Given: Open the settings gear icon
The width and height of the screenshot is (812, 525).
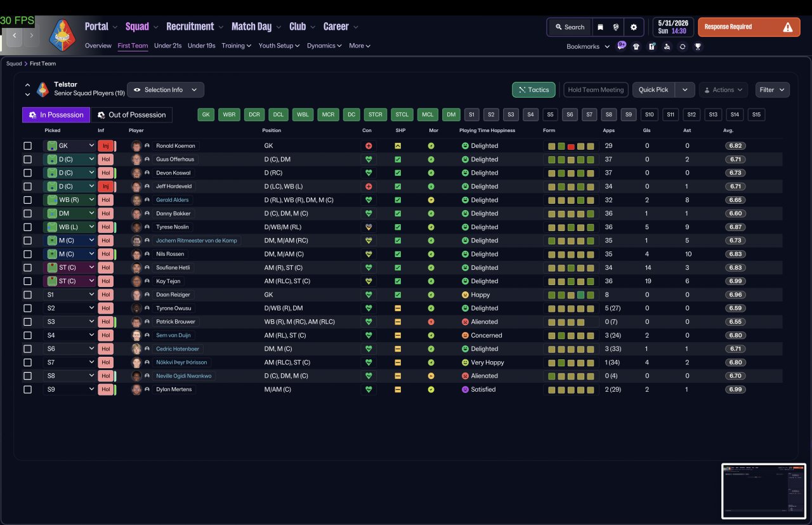Looking at the screenshot, I should (633, 27).
